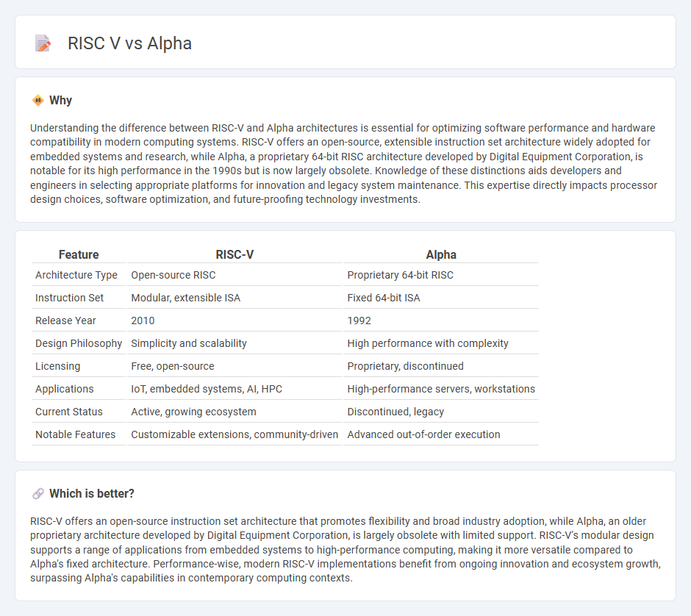Viewport: 691px width, 616px height.
Task: Click the 'Active, growing ecosystem' cell
Action: pos(234,412)
